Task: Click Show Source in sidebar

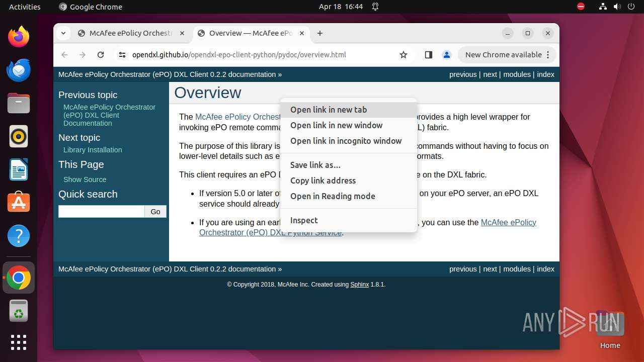Action: [x=85, y=179]
